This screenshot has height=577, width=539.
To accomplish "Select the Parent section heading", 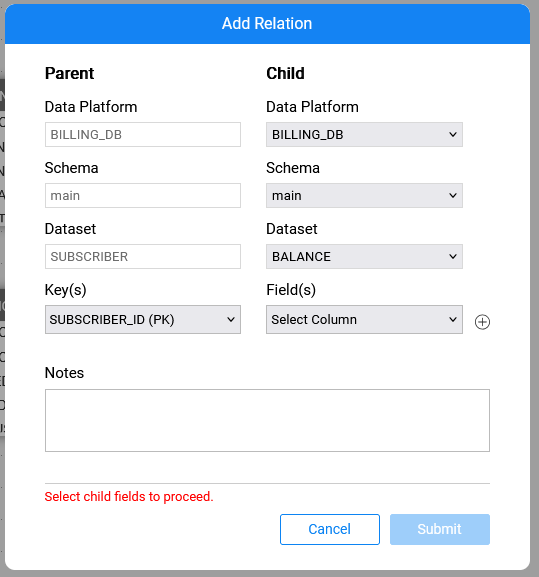I will pos(70,73).
